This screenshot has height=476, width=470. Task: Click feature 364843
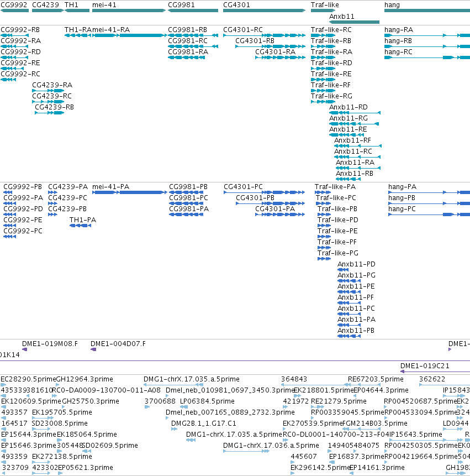(x=314, y=385)
